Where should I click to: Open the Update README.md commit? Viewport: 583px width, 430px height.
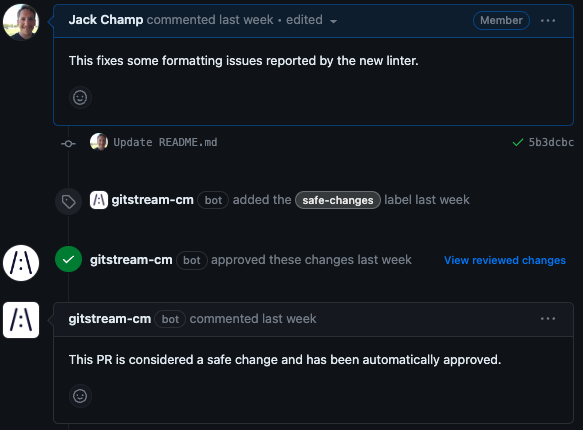click(x=165, y=142)
